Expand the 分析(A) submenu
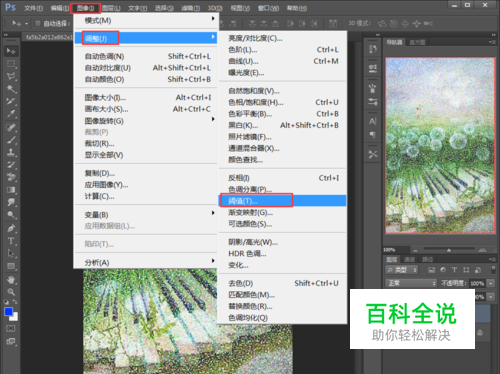 [146, 263]
